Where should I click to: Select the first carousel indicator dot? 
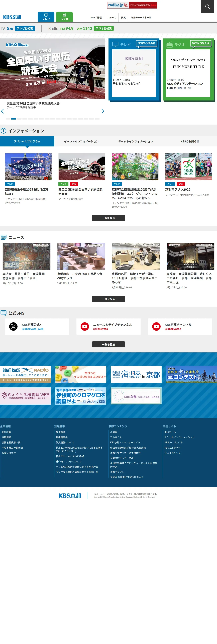click(8, 119)
